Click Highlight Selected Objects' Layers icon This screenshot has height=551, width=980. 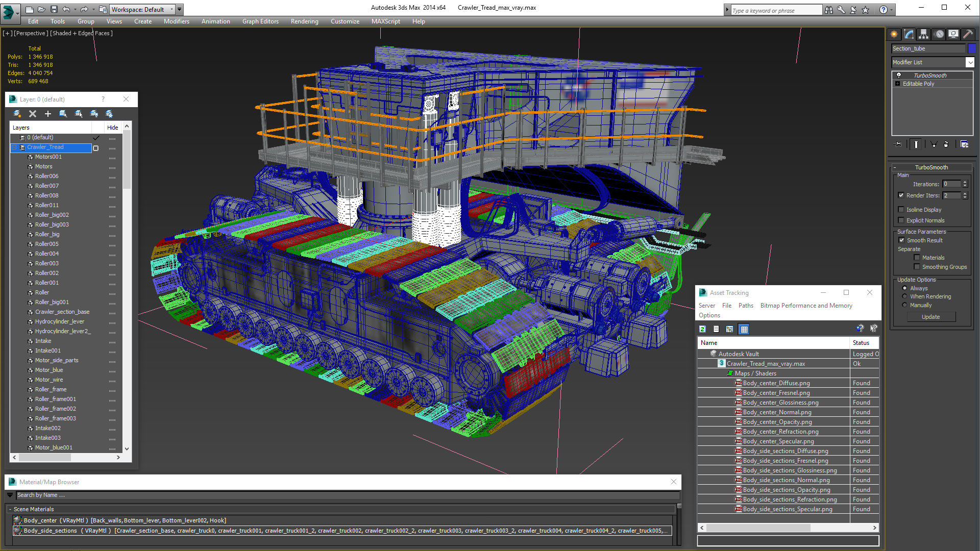79,114
